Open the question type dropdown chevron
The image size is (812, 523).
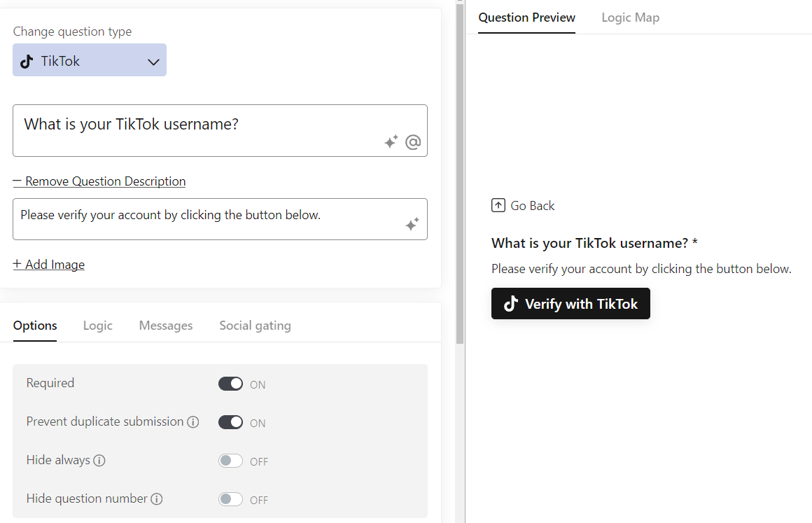coord(154,62)
